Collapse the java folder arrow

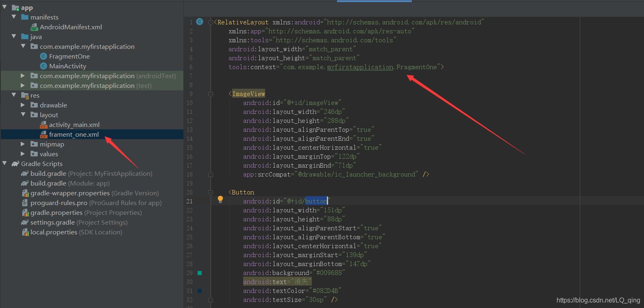(14, 36)
